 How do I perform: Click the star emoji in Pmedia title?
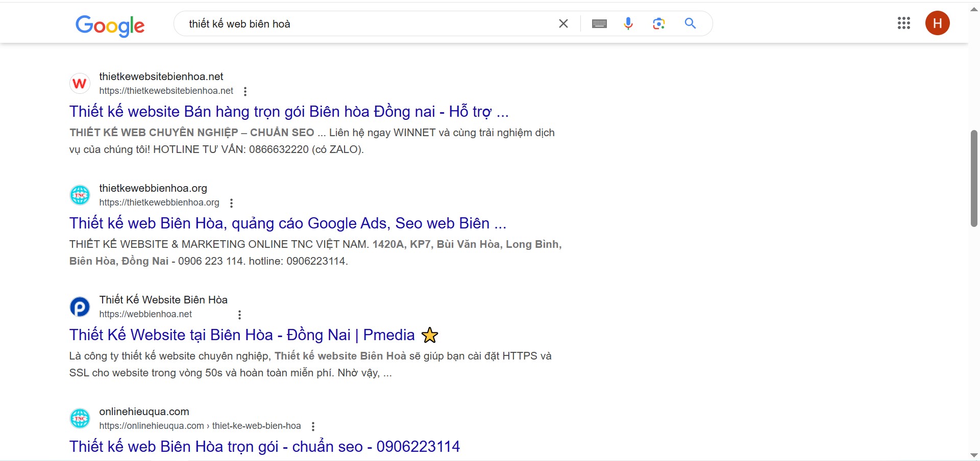click(430, 335)
